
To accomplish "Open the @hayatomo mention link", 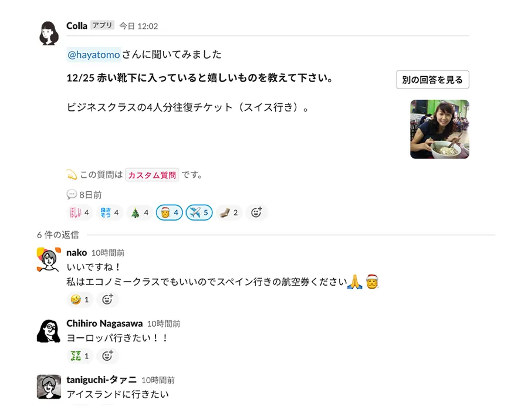I will (94, 55).
